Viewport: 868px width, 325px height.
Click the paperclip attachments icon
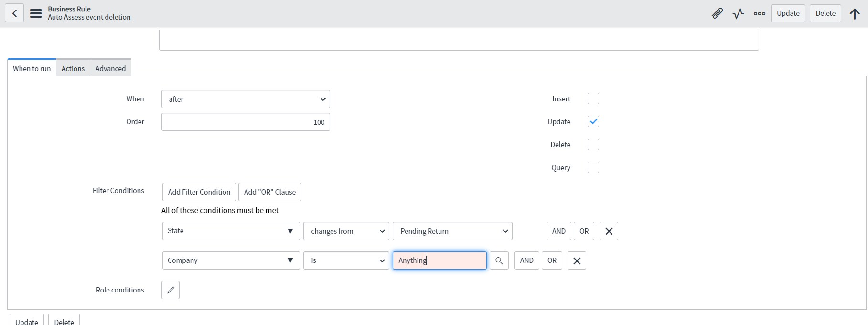(x=717, y=13)
